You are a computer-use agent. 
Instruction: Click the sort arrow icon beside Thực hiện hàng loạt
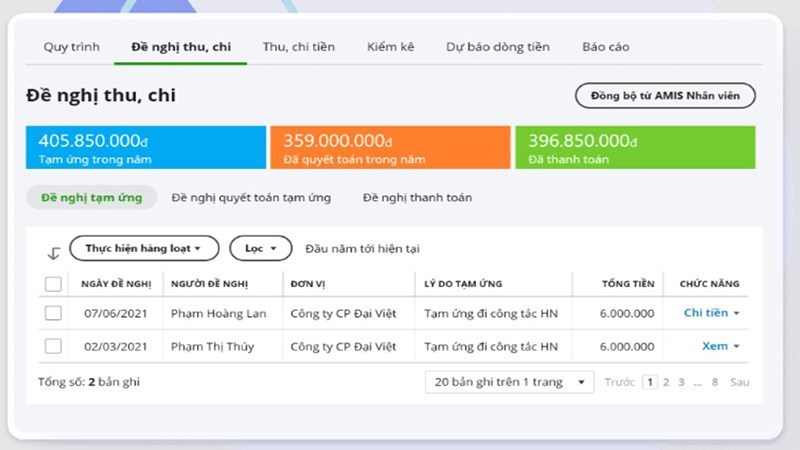[54, 253]
